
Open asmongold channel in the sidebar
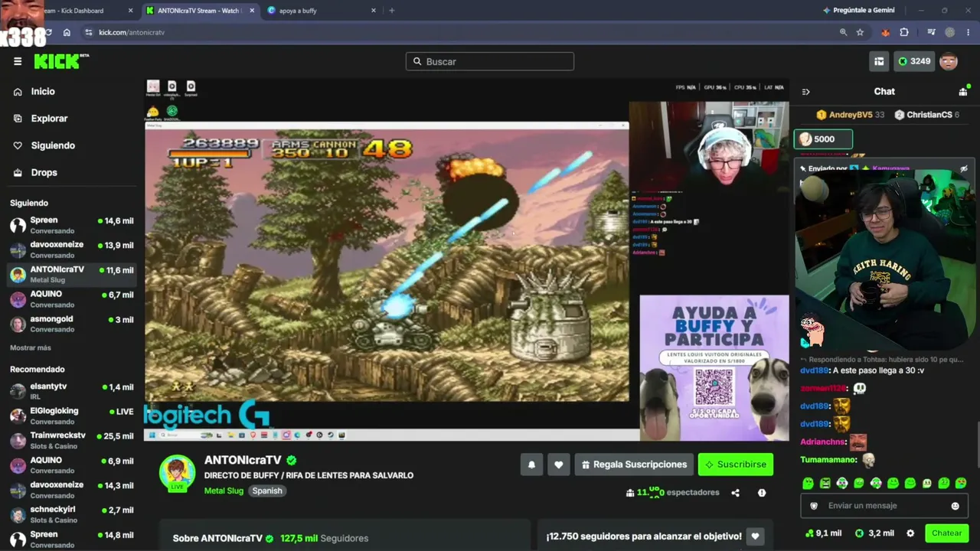(x=70, y=324)
